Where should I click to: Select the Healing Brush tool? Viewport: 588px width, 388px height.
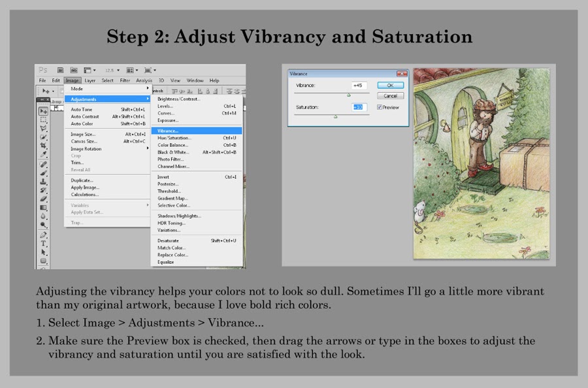[x=44, y=164]
